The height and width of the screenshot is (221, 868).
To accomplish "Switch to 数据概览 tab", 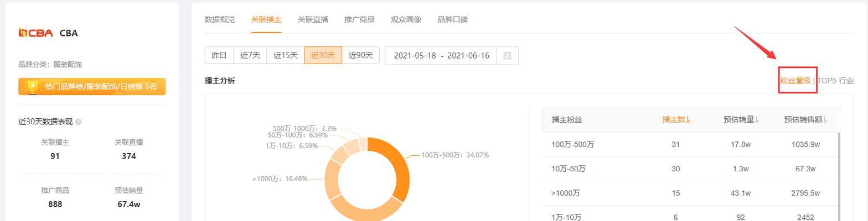I will click(x=220, y=19).
